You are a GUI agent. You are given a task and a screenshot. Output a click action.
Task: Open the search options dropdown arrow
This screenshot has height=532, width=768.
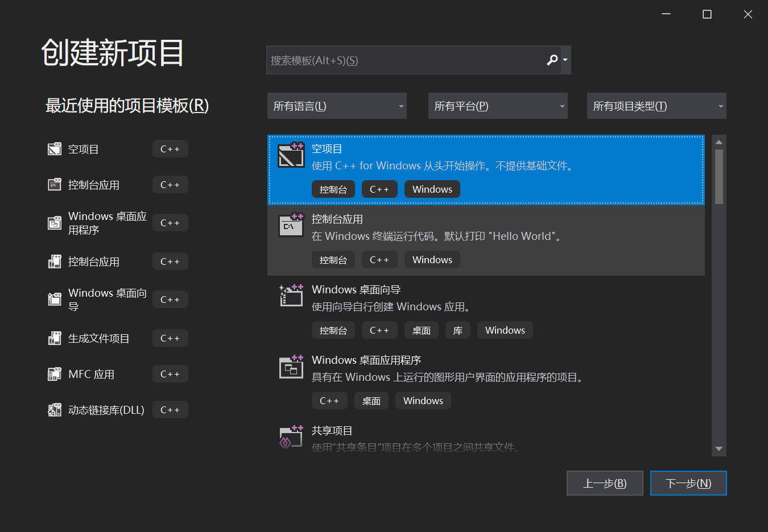coord(565,60)
